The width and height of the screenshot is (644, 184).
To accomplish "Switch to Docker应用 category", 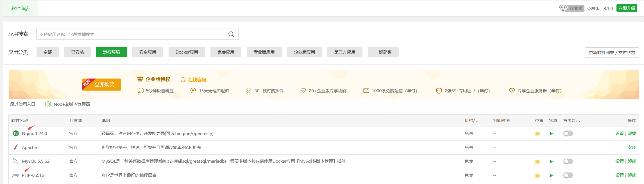I will 187,52.
